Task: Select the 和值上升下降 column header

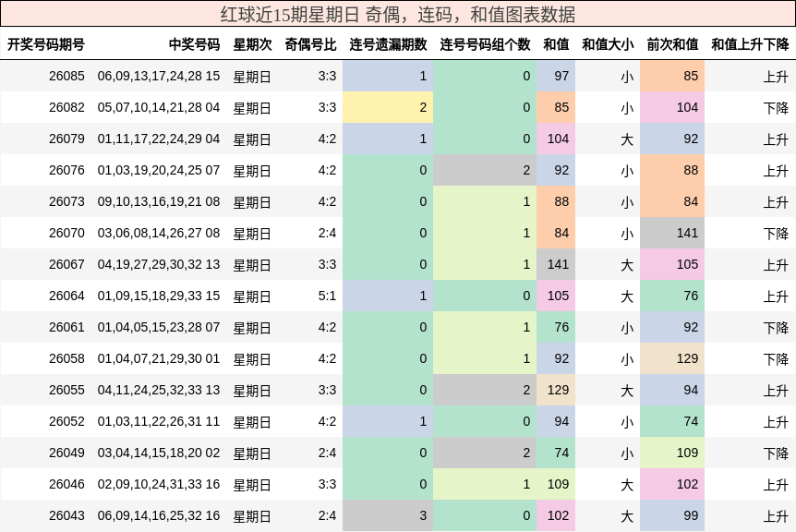Action: pyautogui.click(x=750, y=44)
